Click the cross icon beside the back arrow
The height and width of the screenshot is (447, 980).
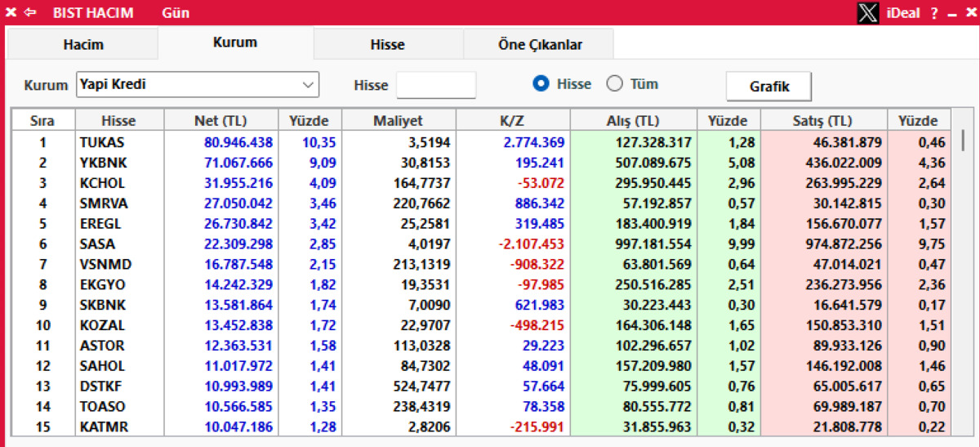[11, 13]
